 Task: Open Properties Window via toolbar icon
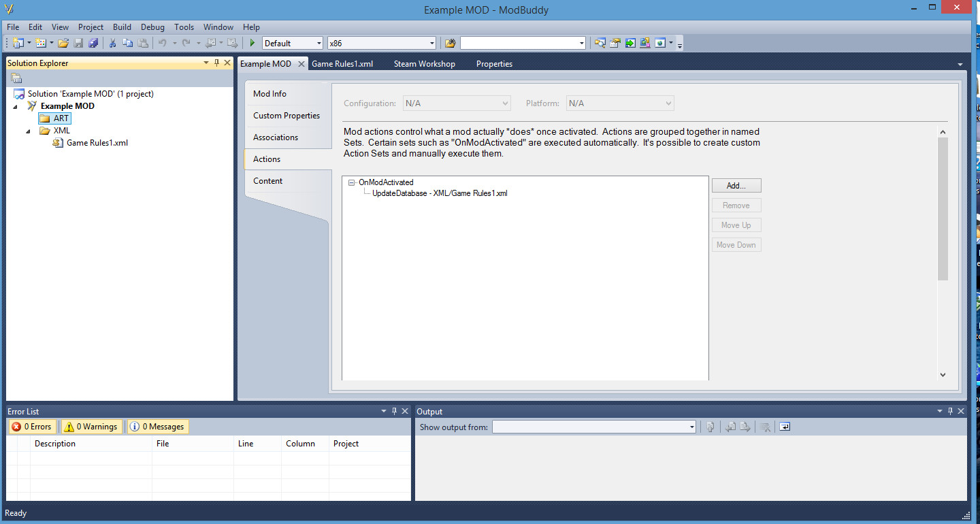(x=615, y=43)
